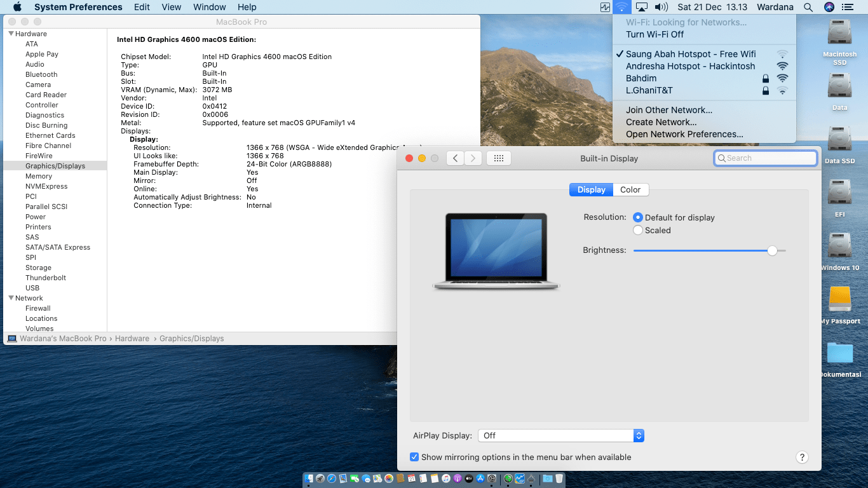Open Reminders in the Dock
Image resolution: width=868 pixels, height=488 pixels.
coord(423,478)
